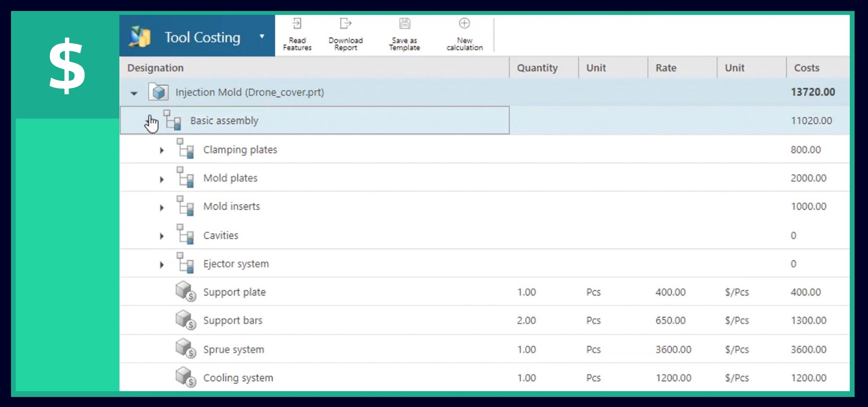Click the Basic assembly cost 11020.00

point(811,121)
